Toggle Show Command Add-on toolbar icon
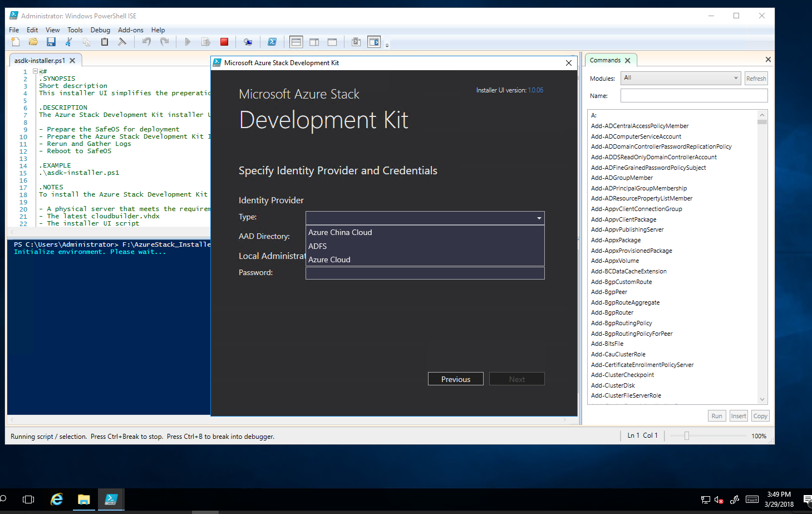Screen dimensions: 812x514 (374, 42)
